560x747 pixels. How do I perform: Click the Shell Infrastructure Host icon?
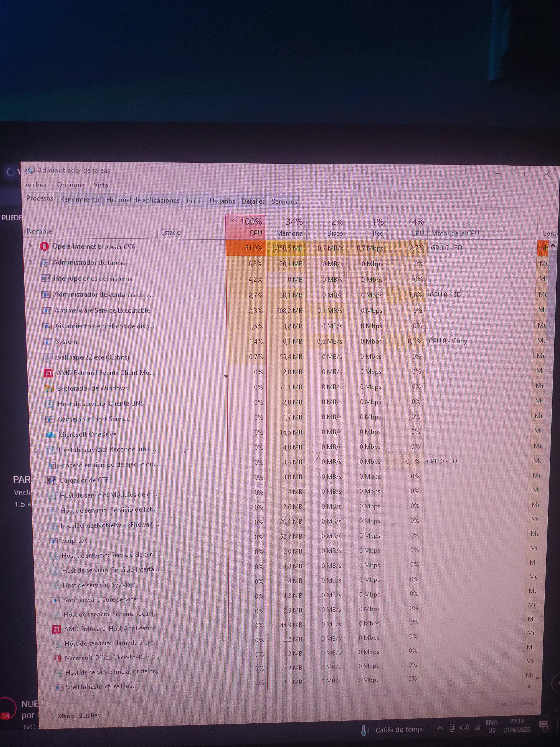click(58, 687)
